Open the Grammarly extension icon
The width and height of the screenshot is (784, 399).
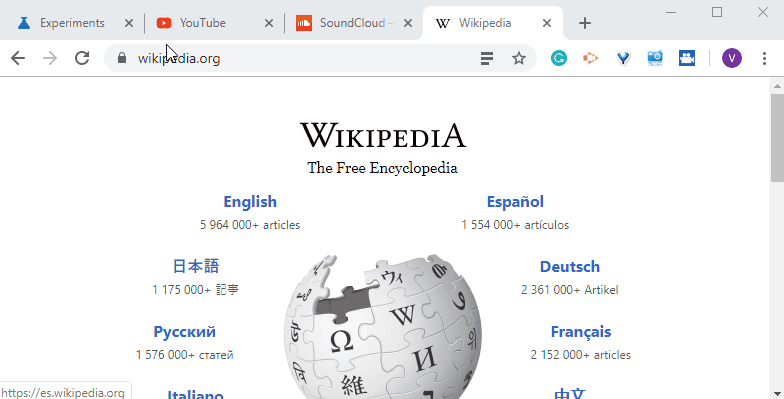(x=558, y=58)
